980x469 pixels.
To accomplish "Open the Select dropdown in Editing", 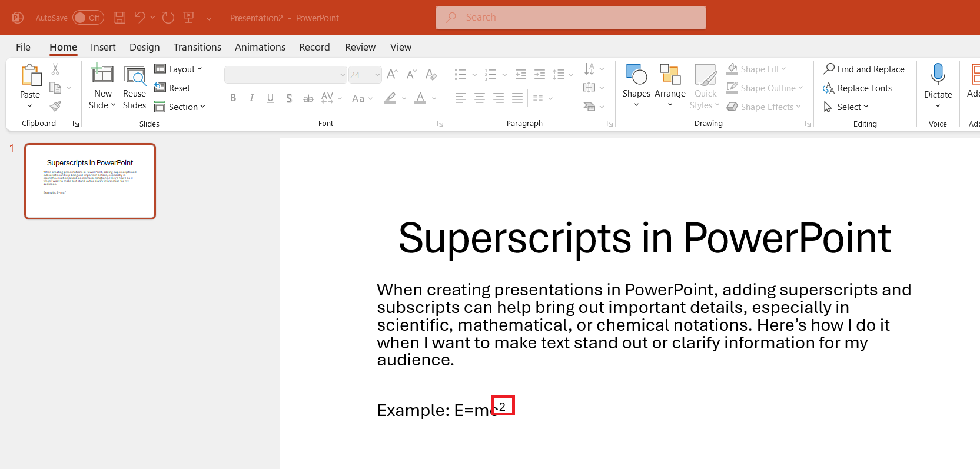I will tap(846, 107).
